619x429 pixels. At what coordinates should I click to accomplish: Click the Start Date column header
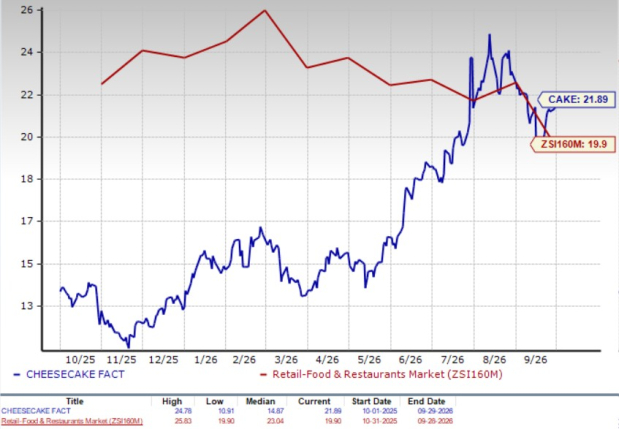click(x=371, y=401)
